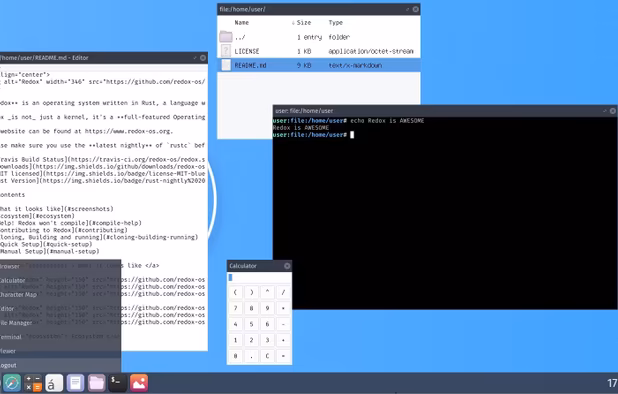This screenshot has width=618, height=394.
Task: Tap the 3 key on the calculator
Action: 267,340
